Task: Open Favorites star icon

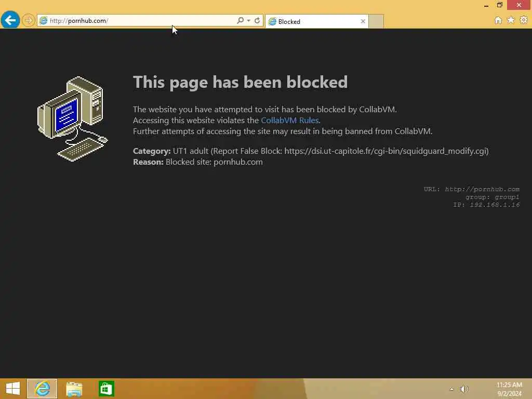Action: tap(511, 20)
